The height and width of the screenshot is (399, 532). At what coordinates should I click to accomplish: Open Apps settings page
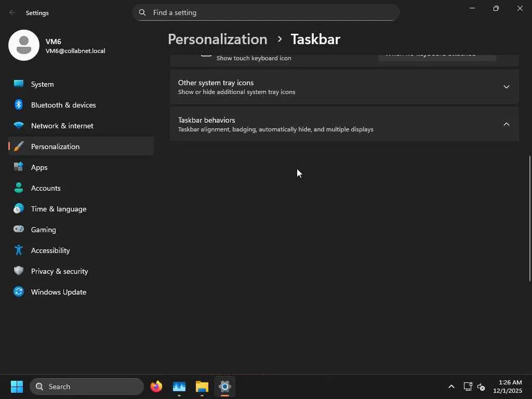[x=81, y=167]
